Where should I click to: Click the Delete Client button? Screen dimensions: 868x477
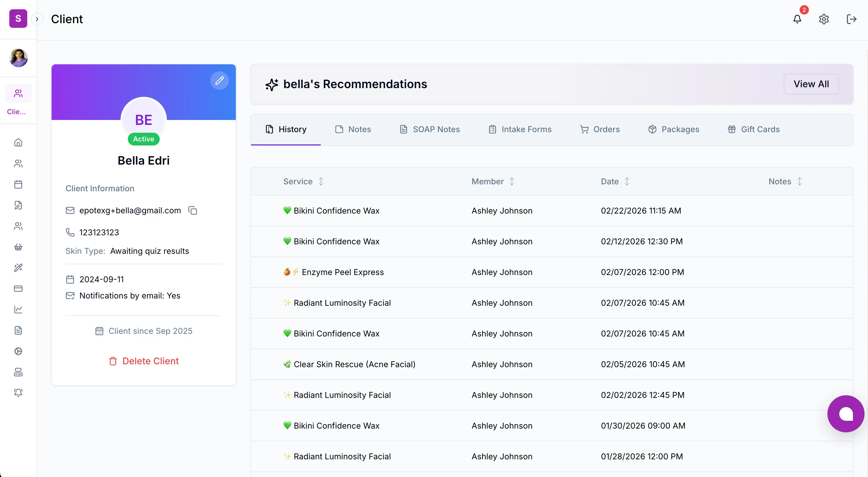pos(144,361)
